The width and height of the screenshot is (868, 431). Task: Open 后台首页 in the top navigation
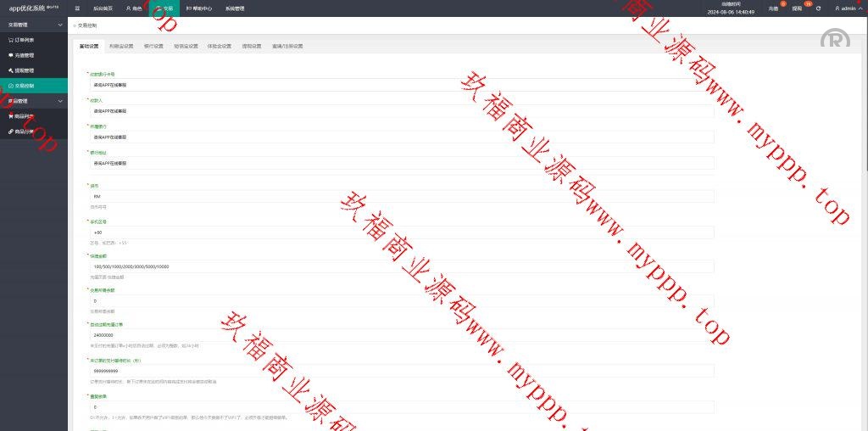click(x=101, y=8)
